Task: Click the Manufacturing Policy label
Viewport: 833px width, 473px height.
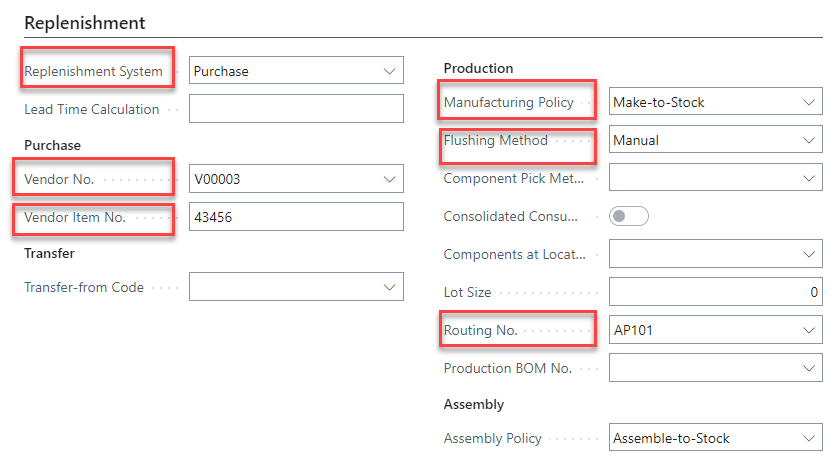Action: pos(509,102)
